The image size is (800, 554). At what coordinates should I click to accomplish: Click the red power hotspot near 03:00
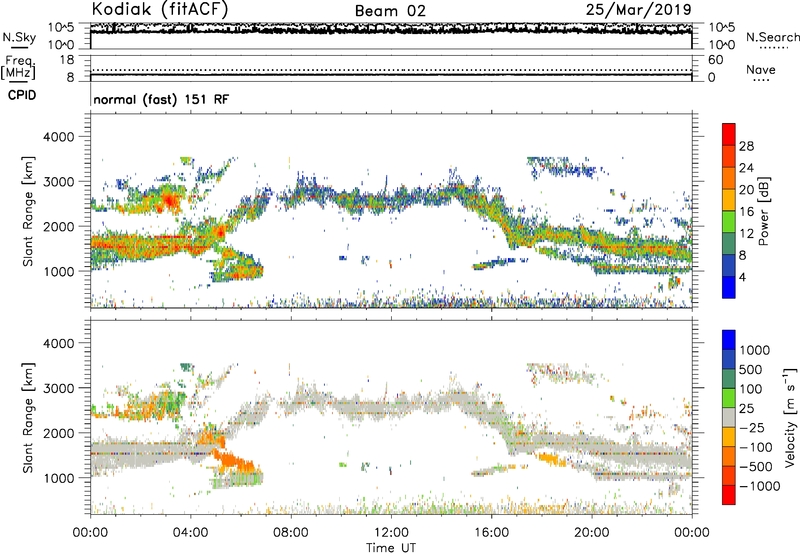point(169,200)
